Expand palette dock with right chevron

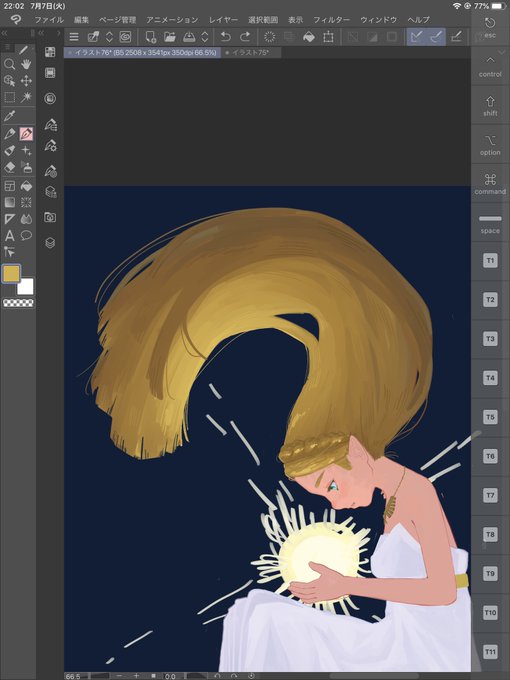59,33
